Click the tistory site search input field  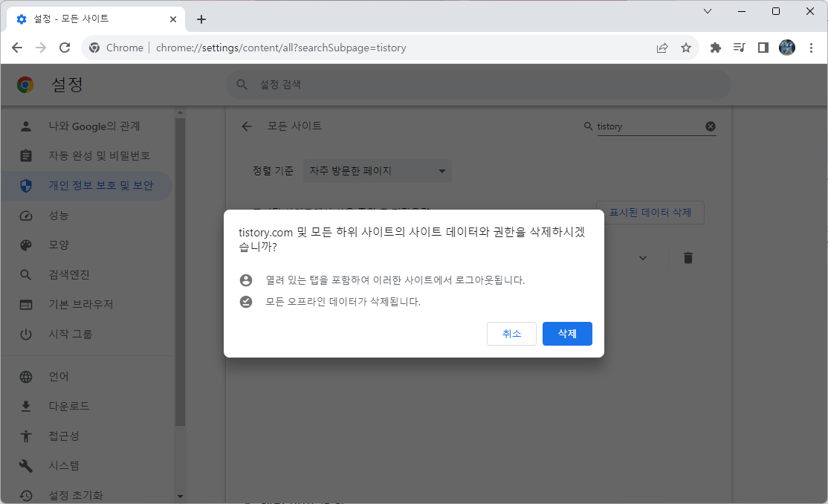coord(650,126)
